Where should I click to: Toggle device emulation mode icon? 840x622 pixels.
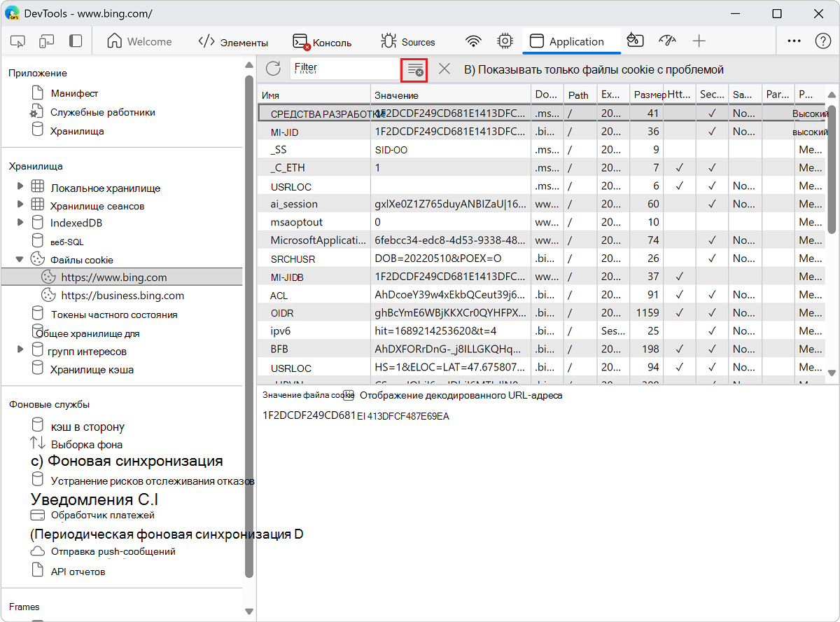pos(46,42)
